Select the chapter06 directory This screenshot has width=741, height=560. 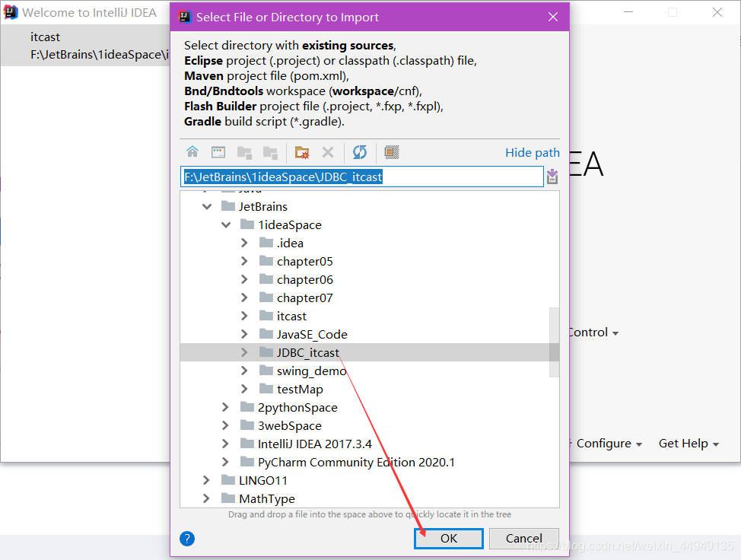305,280
